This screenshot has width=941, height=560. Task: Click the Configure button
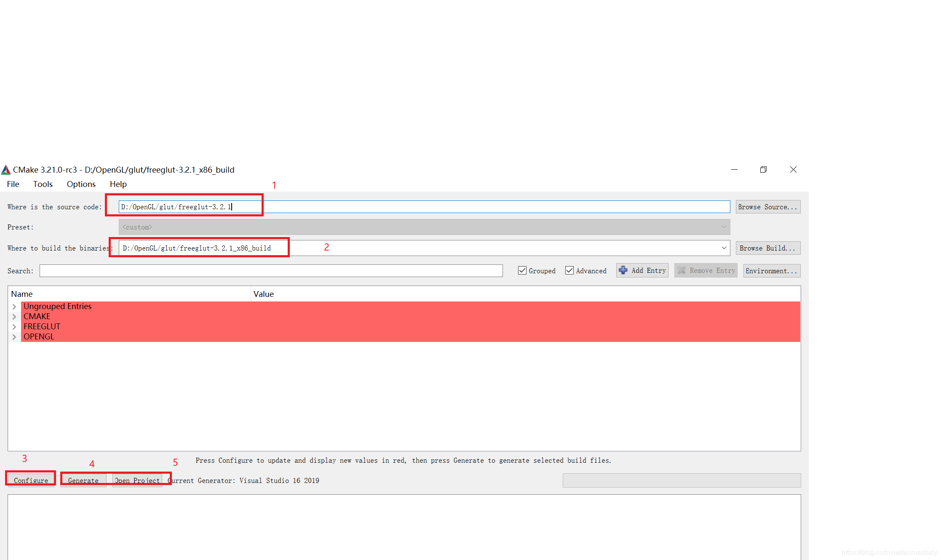tap(31, 480)
